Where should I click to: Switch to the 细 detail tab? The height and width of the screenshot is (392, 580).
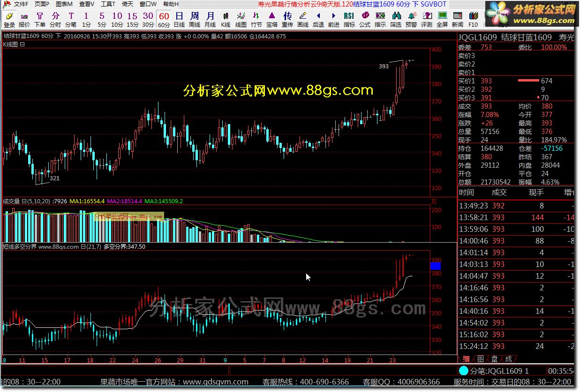466,359
